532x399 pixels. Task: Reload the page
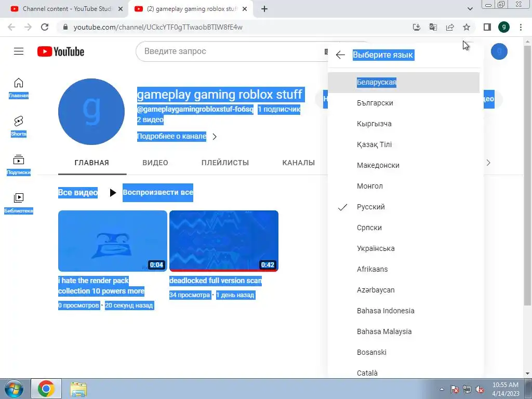pyautogui.click(x=45, y=27)
